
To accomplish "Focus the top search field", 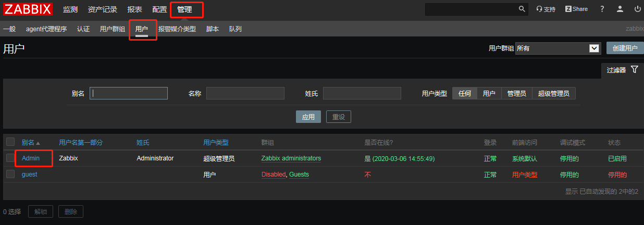I will pyautogui.click(x=471, y=9).
